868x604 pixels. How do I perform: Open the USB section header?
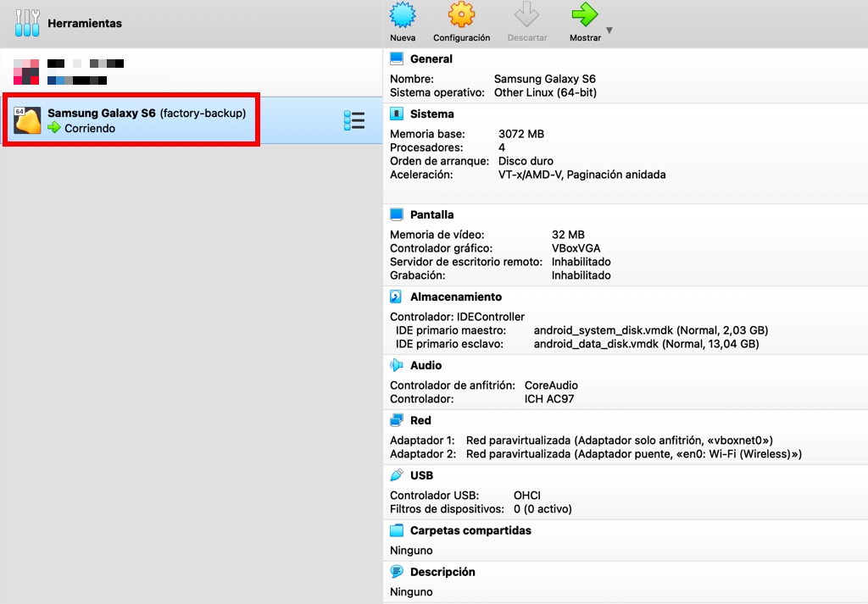[x=421, y=475]
